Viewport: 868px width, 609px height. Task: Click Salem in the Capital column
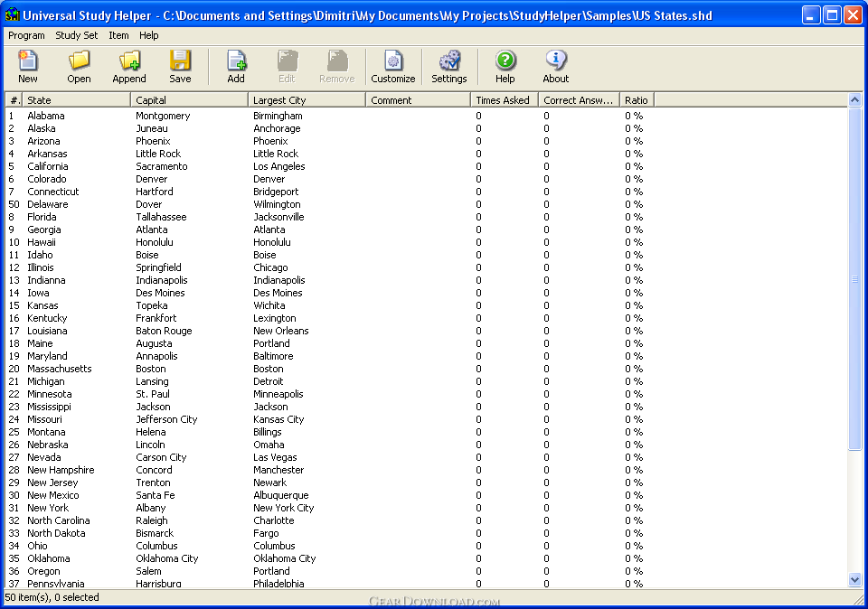[x=148, y=571]
